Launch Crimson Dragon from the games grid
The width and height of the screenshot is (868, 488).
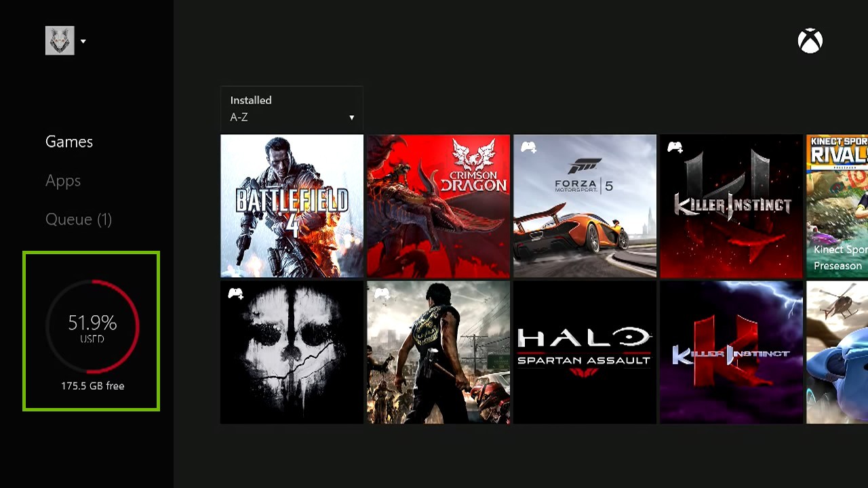tap(438, 206)
